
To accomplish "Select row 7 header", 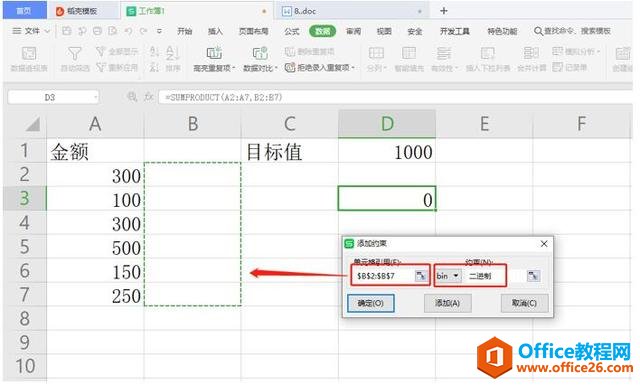I will 24,295.
